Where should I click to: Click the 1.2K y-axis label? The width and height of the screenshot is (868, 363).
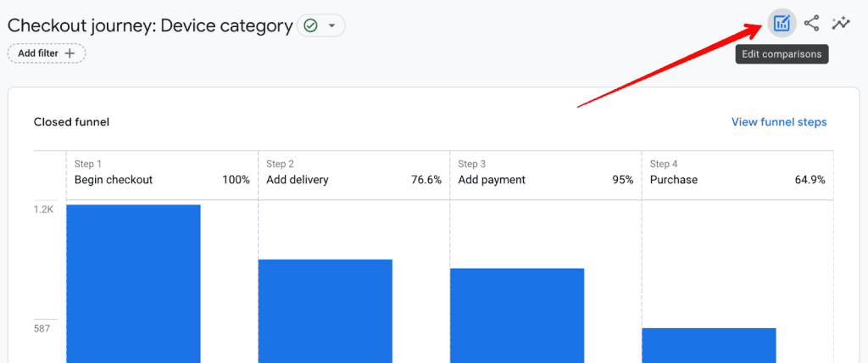tap(43, 209)
